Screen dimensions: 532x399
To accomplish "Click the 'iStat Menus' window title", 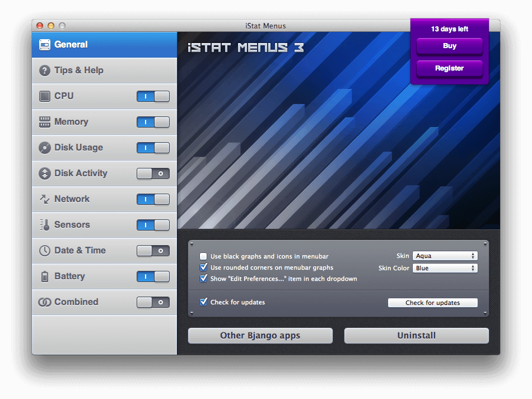I will click(x=265, y=26).
